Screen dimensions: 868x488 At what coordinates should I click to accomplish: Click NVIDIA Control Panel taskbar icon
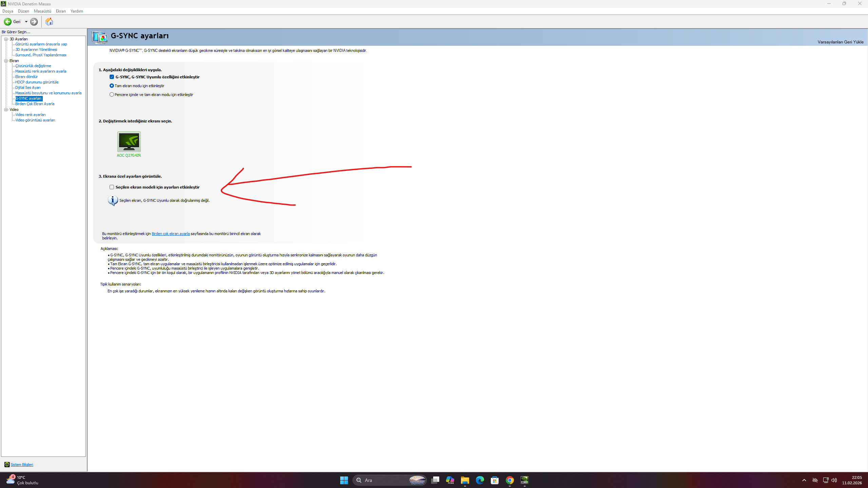(x=525, y=480)
